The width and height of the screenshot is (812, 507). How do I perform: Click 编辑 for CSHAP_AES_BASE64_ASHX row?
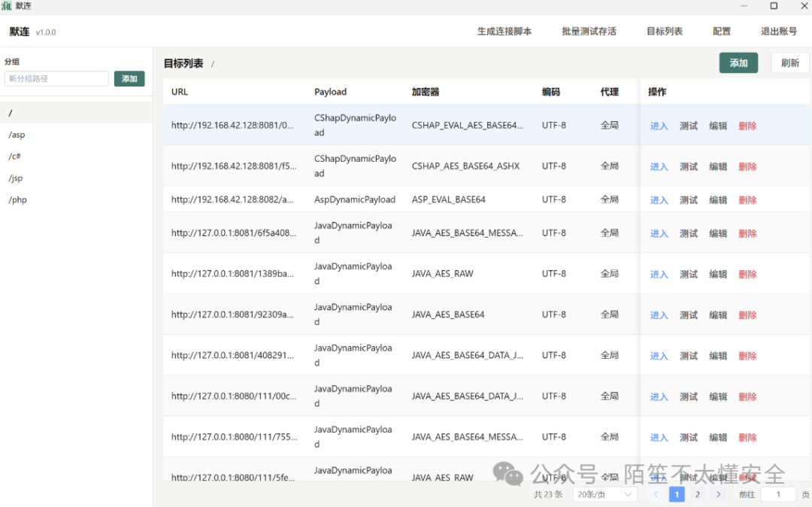tap(718, 167)
